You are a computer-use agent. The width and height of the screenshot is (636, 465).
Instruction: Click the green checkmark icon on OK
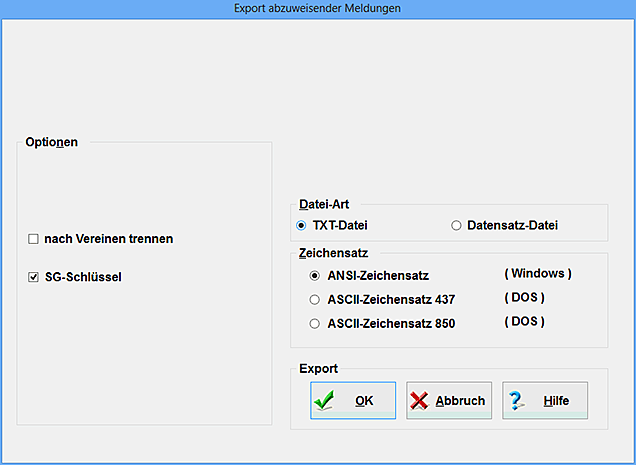click(325, 401)
